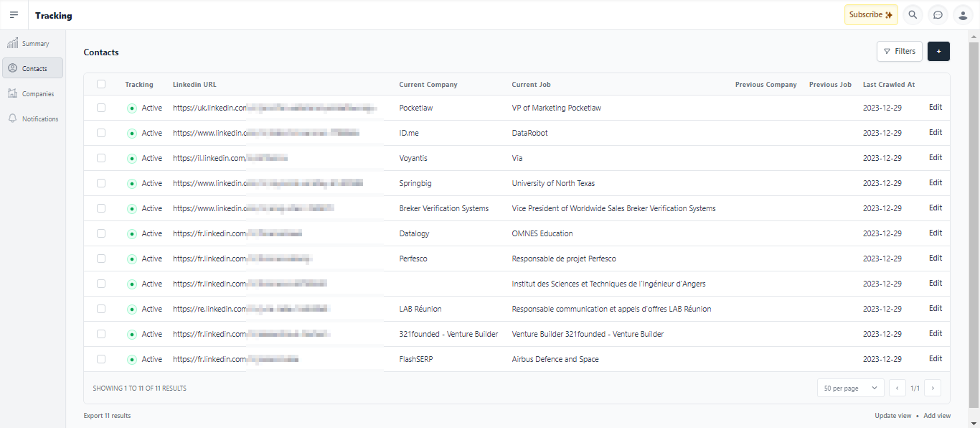Click the Contacts page heading
Screen dimensions: 980x428
[101, 52]
